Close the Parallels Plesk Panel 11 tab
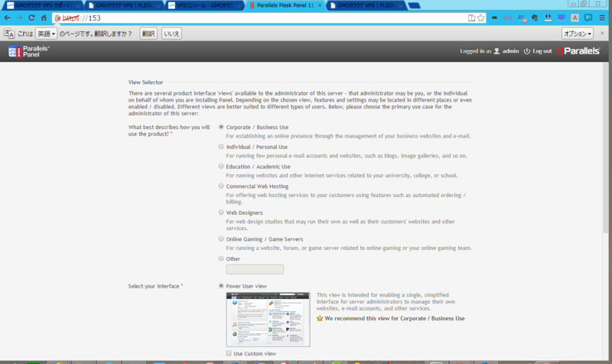This screenshot has height=364, width=612. tap(320, 5)
